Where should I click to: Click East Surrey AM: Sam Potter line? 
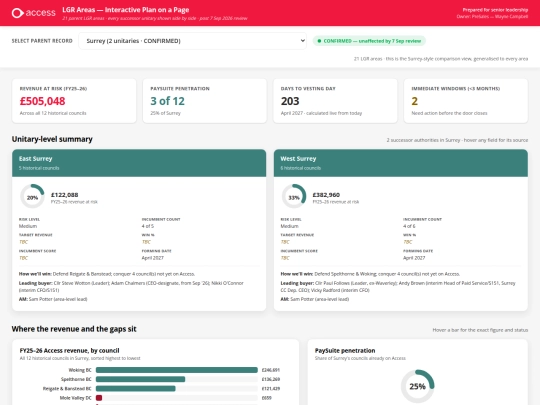[x=53, y=299]
